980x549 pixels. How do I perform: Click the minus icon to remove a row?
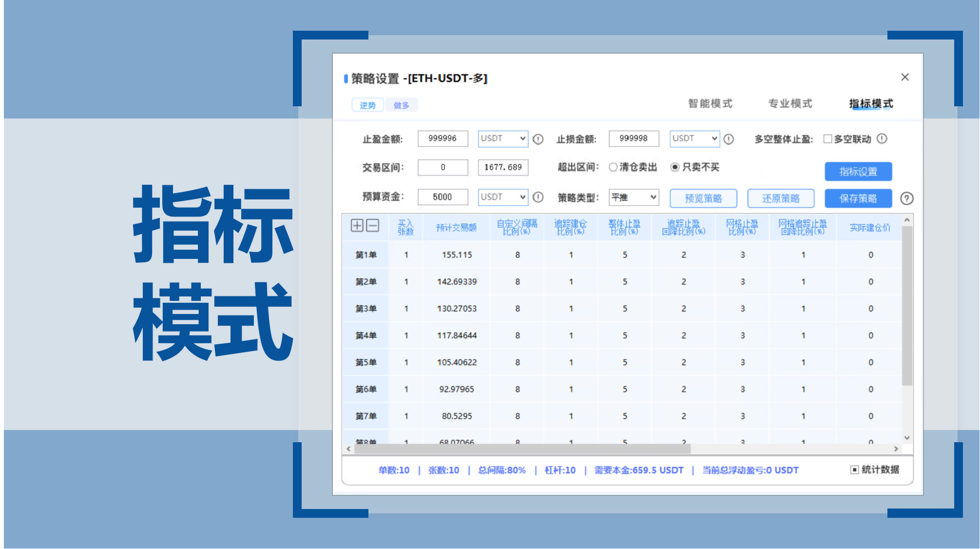(x=373, y=225)
